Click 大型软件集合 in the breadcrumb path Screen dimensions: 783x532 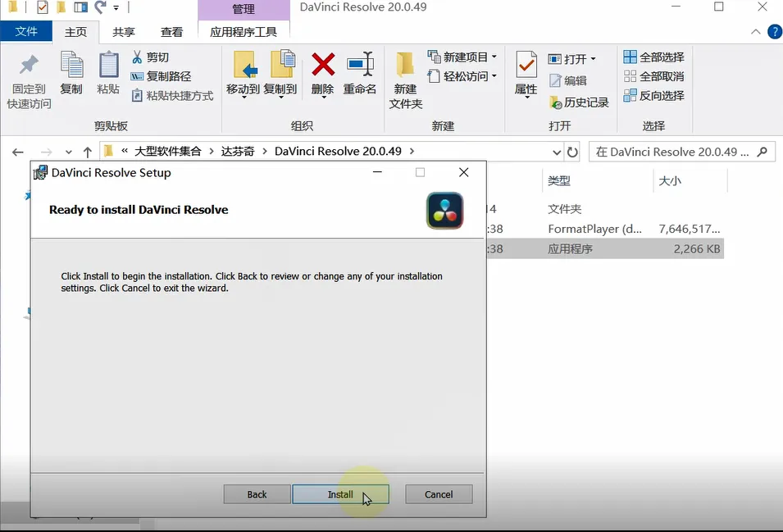pos(168,151)
